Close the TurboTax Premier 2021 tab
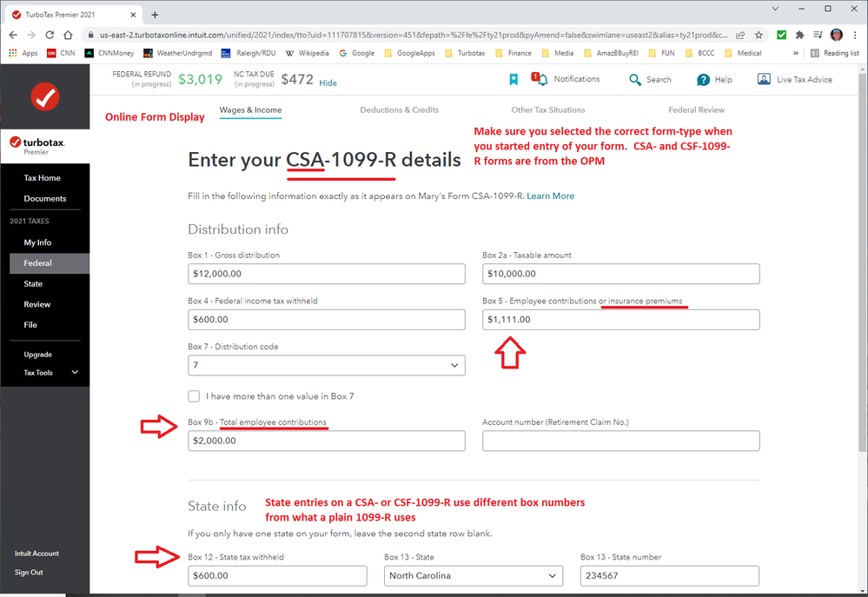 [x=134, y=15]
